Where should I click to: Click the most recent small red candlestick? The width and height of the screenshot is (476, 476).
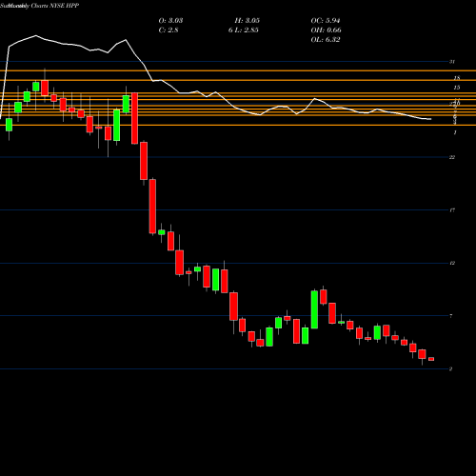pos(431,359)
